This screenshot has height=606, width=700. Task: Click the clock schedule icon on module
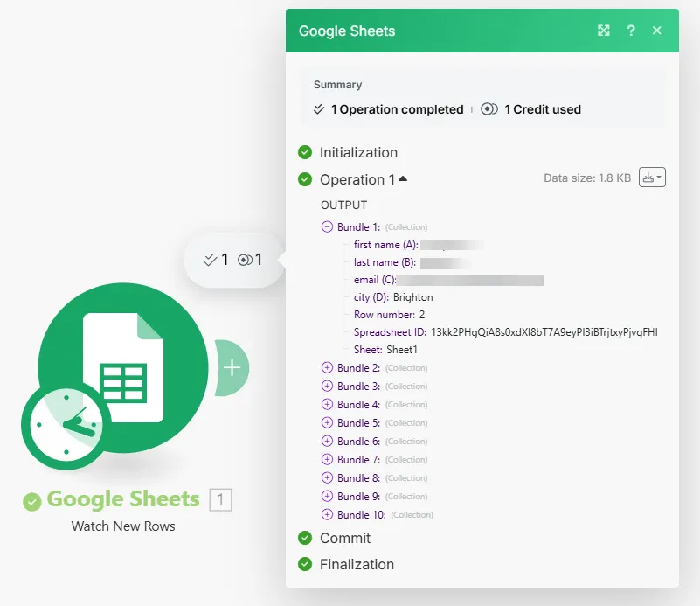[66, 425]
